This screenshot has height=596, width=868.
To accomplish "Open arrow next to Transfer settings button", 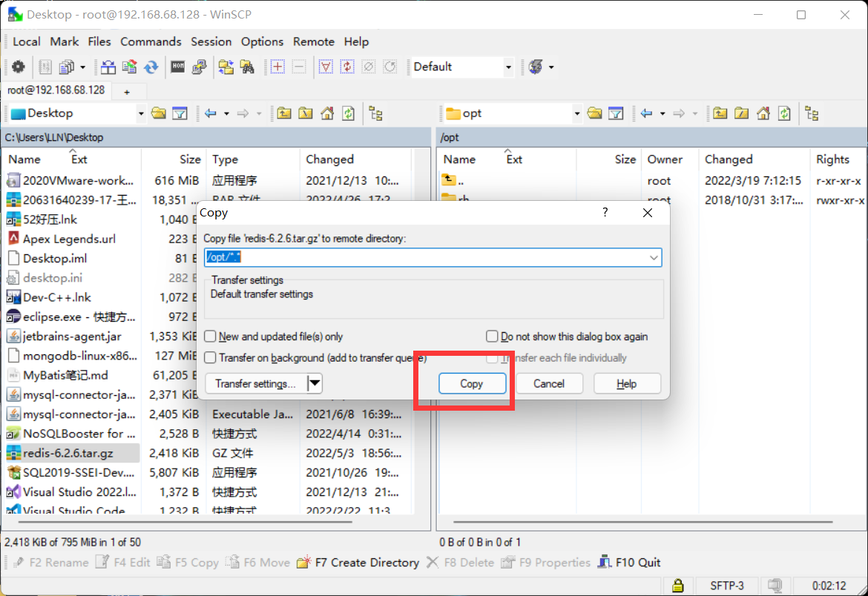I will (315, 383).
